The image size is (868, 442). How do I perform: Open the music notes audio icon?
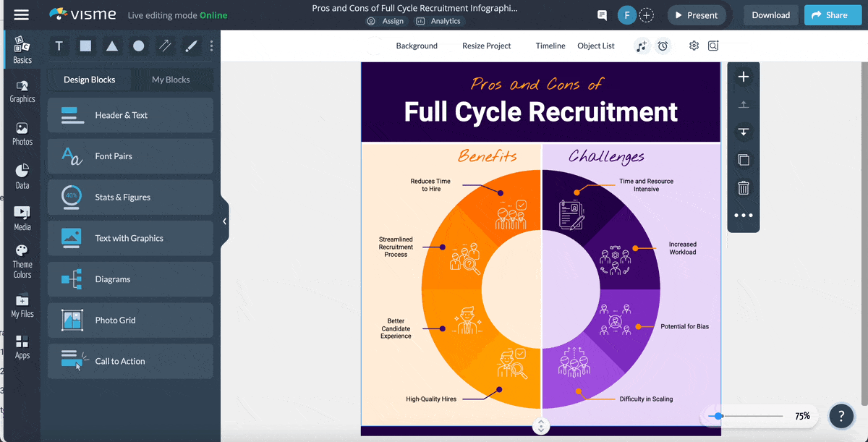coord(641,46)
